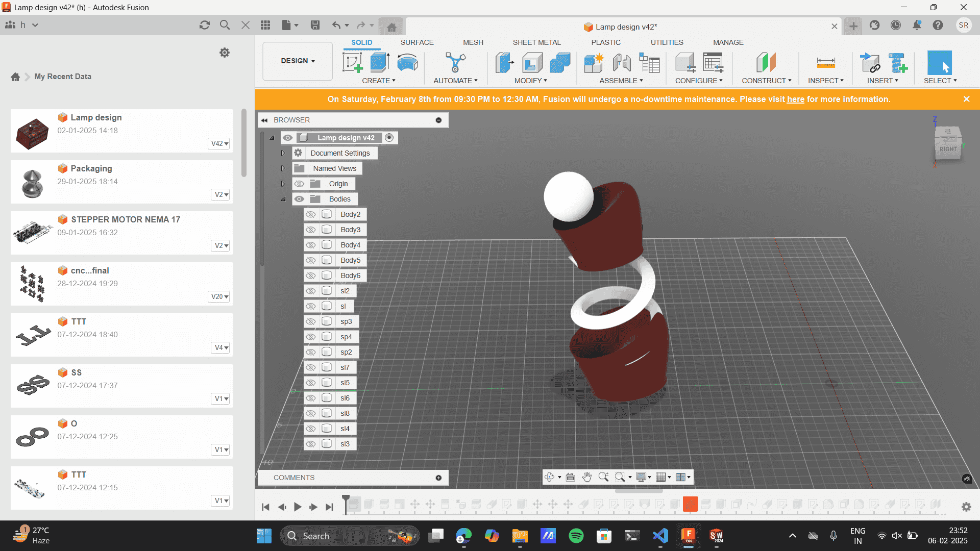Open the Packaging design thumbnail
The width and height of the screenshot is (980, 551).
(x=33, y=183)
